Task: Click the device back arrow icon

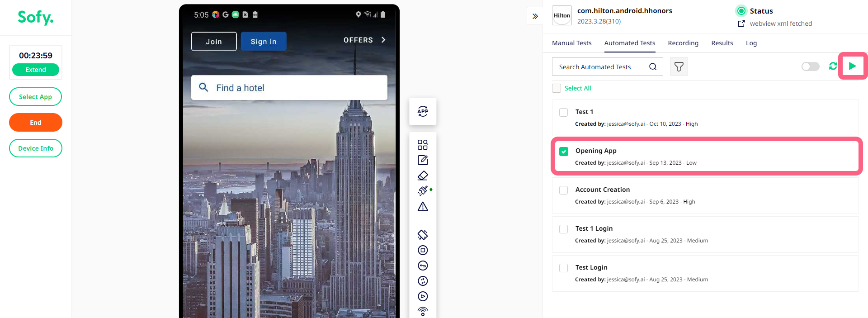Action: tap(423, 266)
